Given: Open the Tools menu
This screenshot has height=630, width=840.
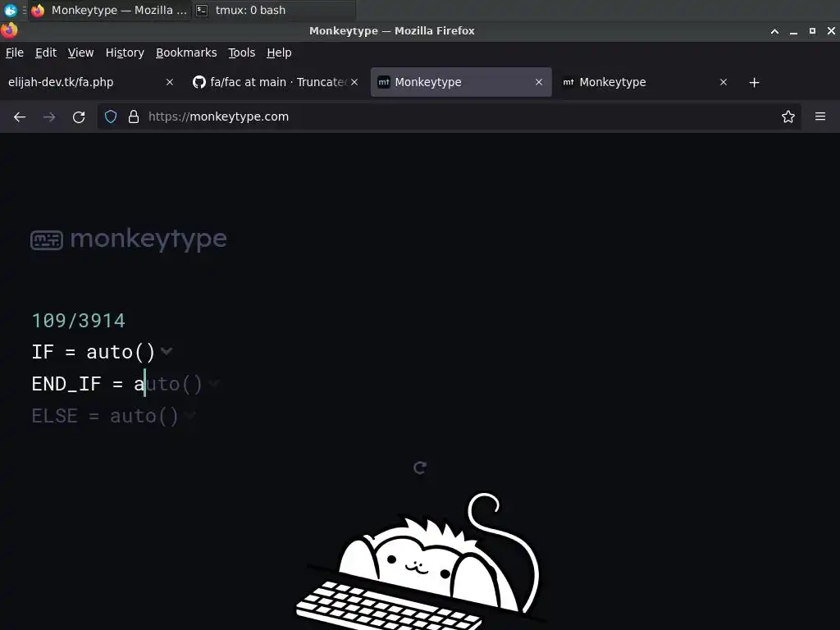Looking at the screenshot, I should 242,52.
